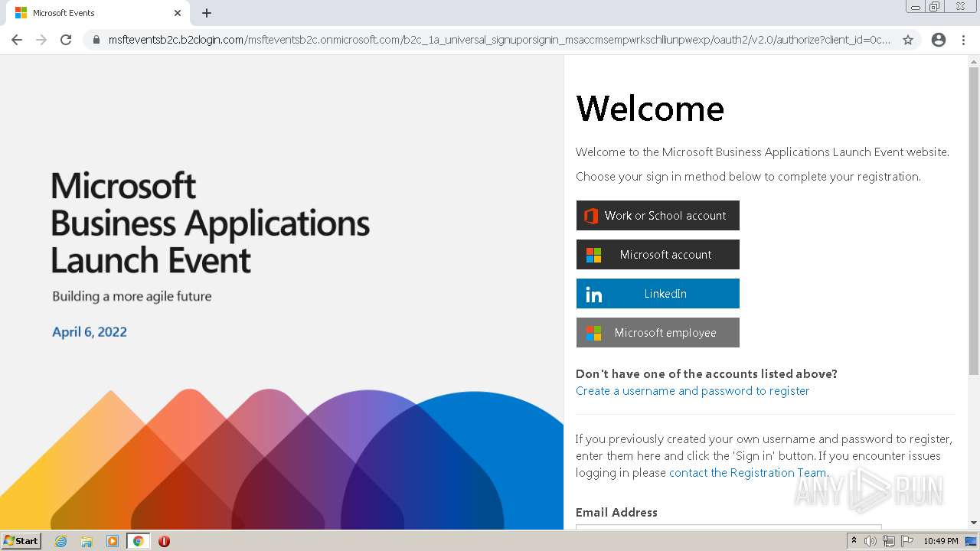The image size is (980, 551).
Task: Bookmark this page with star icon
Action: 908,40
